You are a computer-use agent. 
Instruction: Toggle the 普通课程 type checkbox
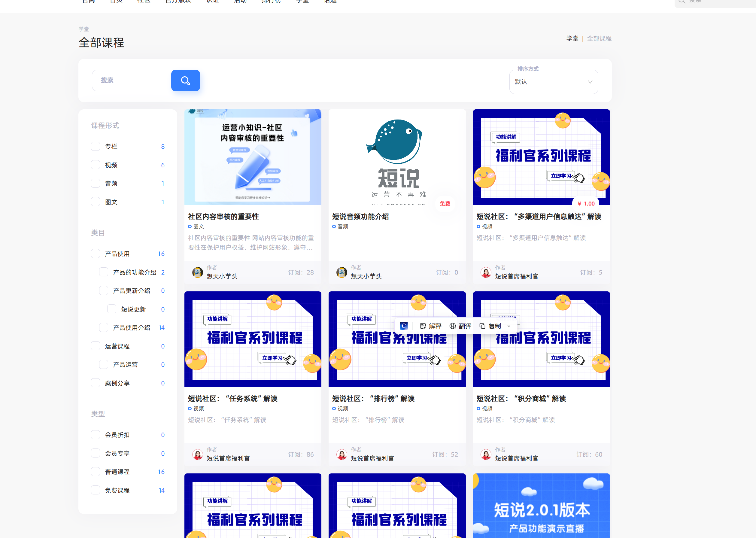(96, 472)
